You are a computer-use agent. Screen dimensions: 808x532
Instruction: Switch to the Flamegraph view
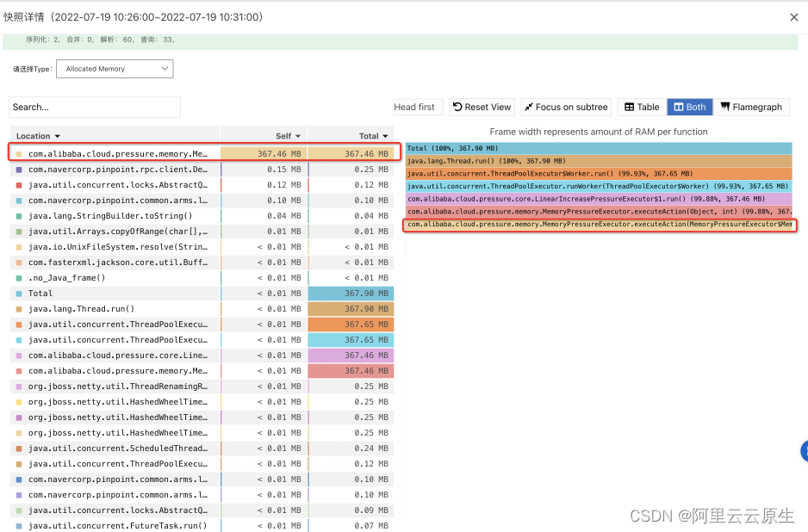pos(751,107)
